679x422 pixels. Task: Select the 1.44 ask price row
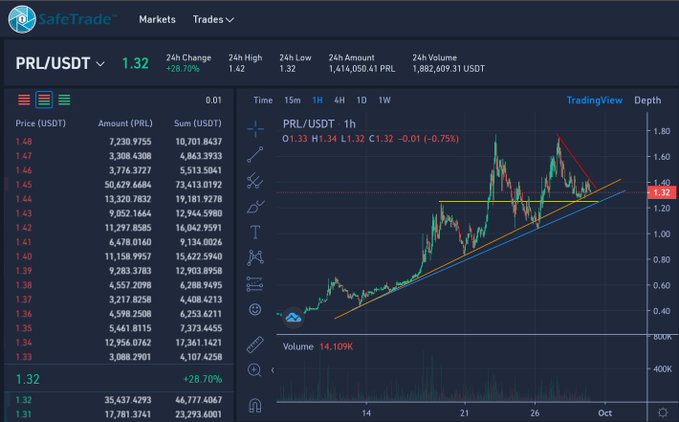[x=119, y=199]
